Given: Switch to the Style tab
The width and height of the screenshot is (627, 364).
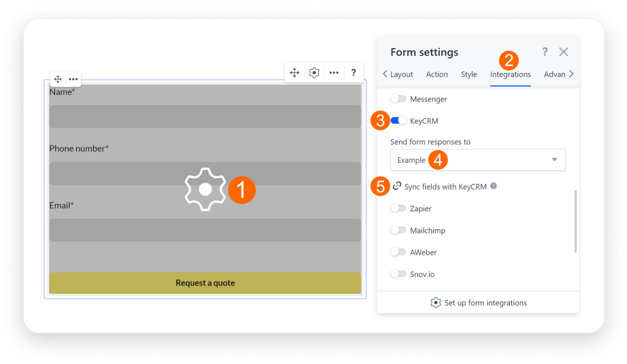Looking at the screenshot, I should tap(469, 74).
